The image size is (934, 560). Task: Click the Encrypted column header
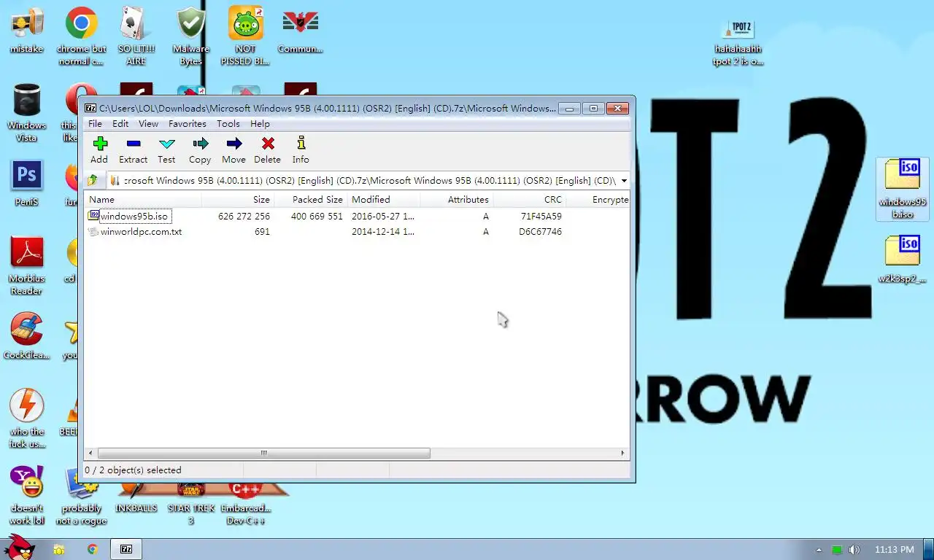point(598,200)
